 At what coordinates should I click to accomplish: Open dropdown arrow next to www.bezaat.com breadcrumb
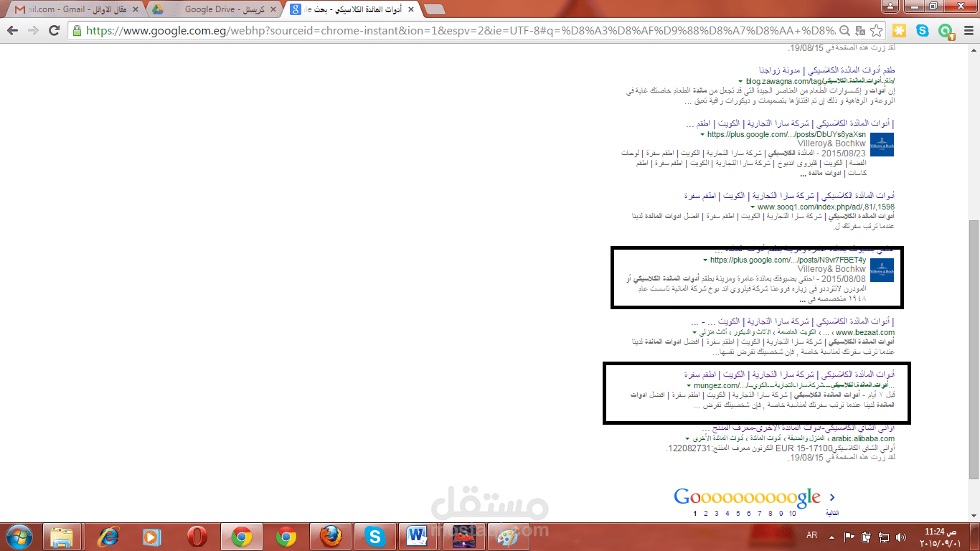694,333
